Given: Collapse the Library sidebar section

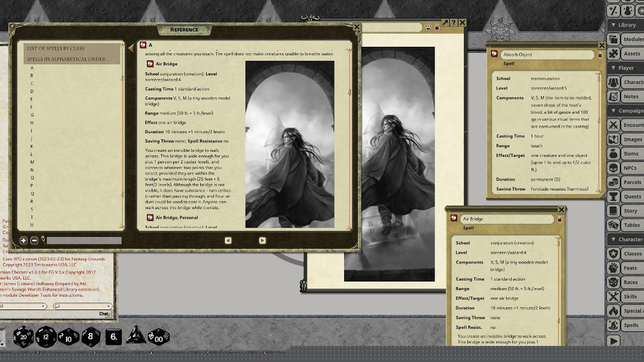Looking at the screenshot, I should click(x=613, y=25).
